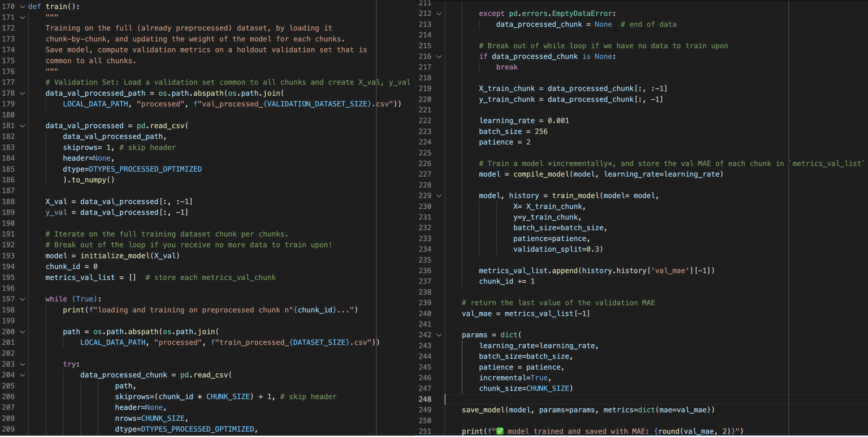The height and width of the screenshot is (437, 868).
Task: Click 'learning_rate = 0.001' on line 222
Action: (x=524, y=120)
